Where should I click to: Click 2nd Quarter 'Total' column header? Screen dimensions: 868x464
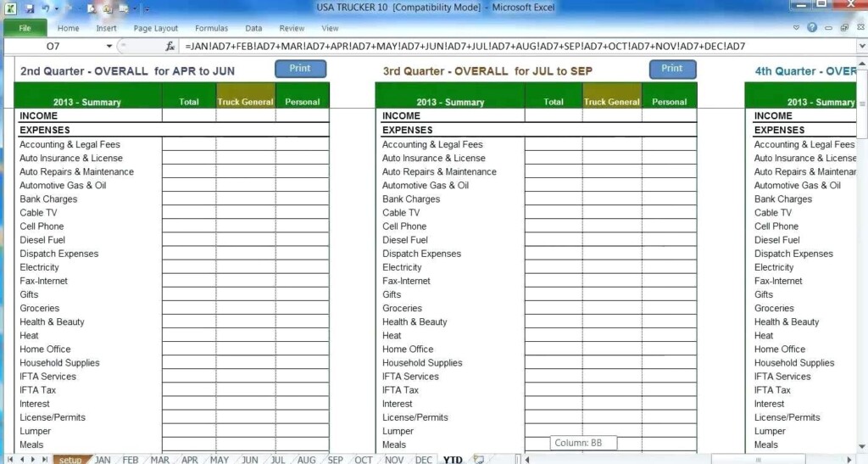[189, 95]
